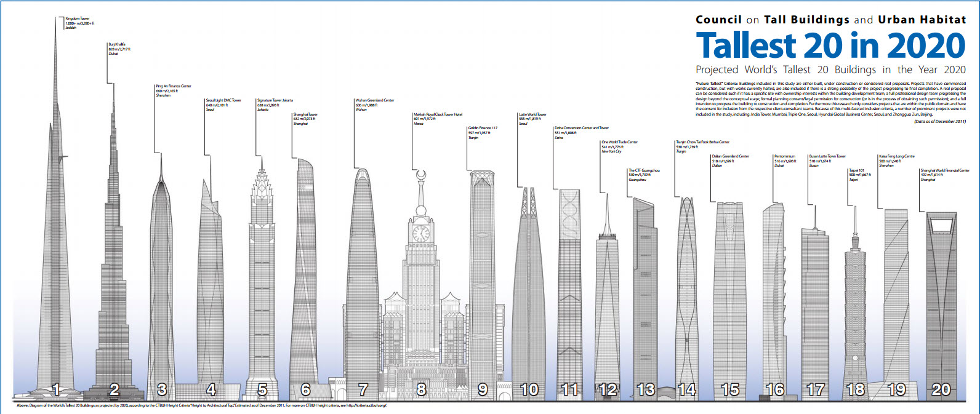Click the 'Tallest 20 in 2020' title
980x414 pixels.
[x=830, y=46]
